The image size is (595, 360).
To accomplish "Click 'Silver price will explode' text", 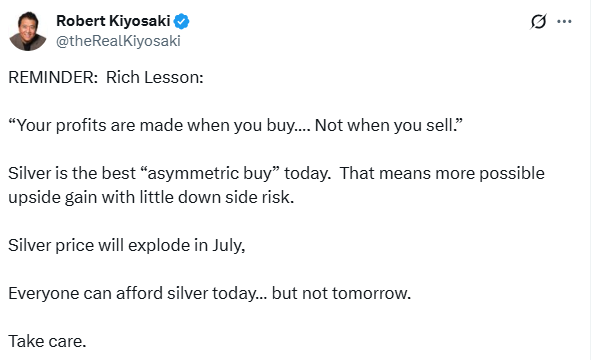I will (x=99, y=246).
